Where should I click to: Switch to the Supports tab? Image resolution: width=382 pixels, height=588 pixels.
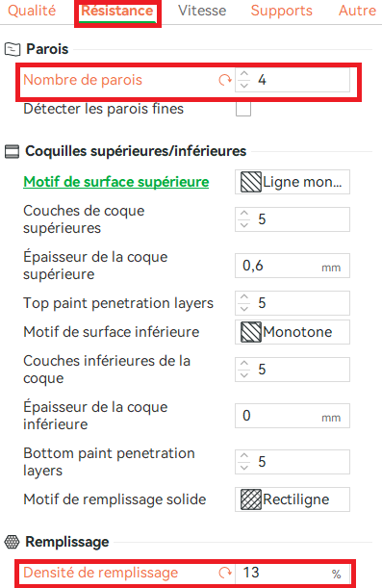click(282, 11)
